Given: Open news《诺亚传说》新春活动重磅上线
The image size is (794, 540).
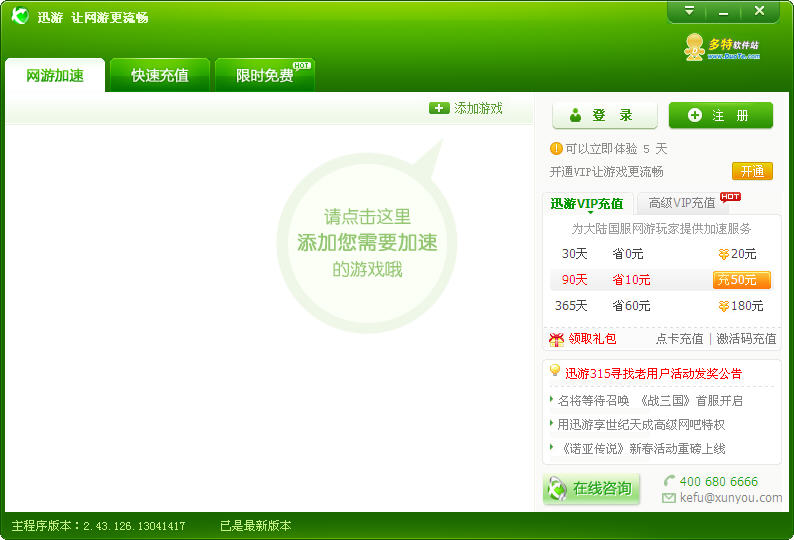Looking at the screenshot, I should (x=642, y=448).
